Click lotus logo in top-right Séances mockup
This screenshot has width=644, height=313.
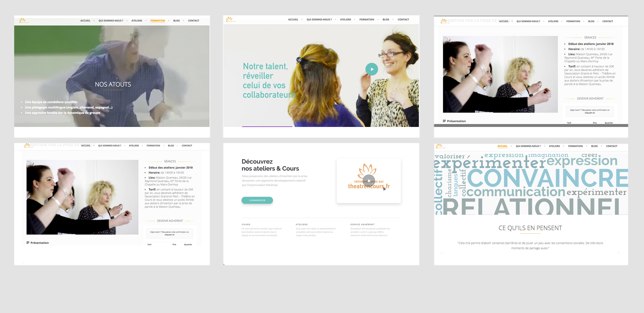443,21
